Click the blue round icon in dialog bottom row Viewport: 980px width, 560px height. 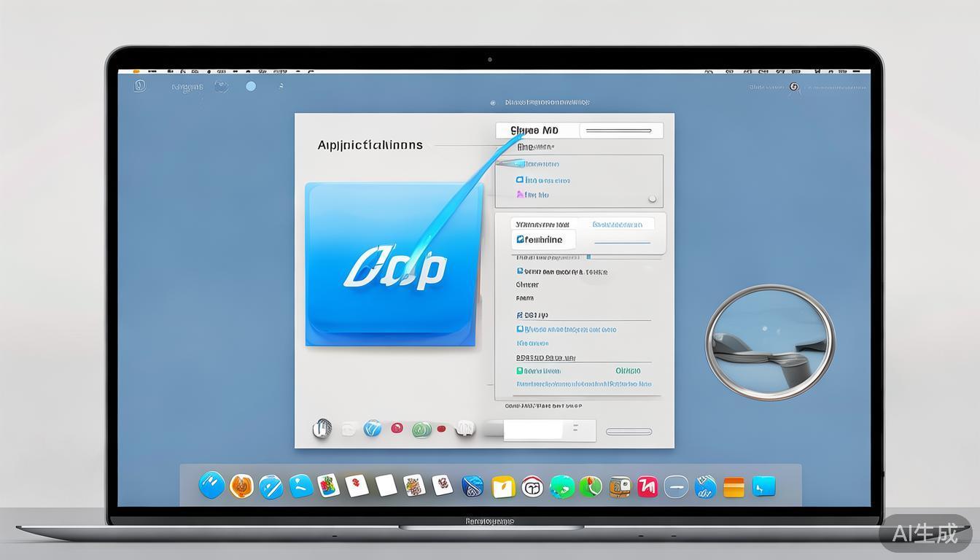[x=372, y=429]
